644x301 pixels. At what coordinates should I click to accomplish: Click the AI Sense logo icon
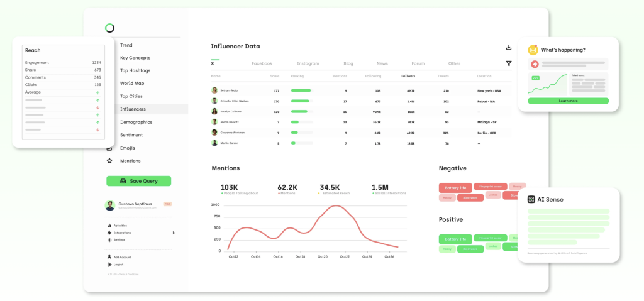(x=531, y=199)
